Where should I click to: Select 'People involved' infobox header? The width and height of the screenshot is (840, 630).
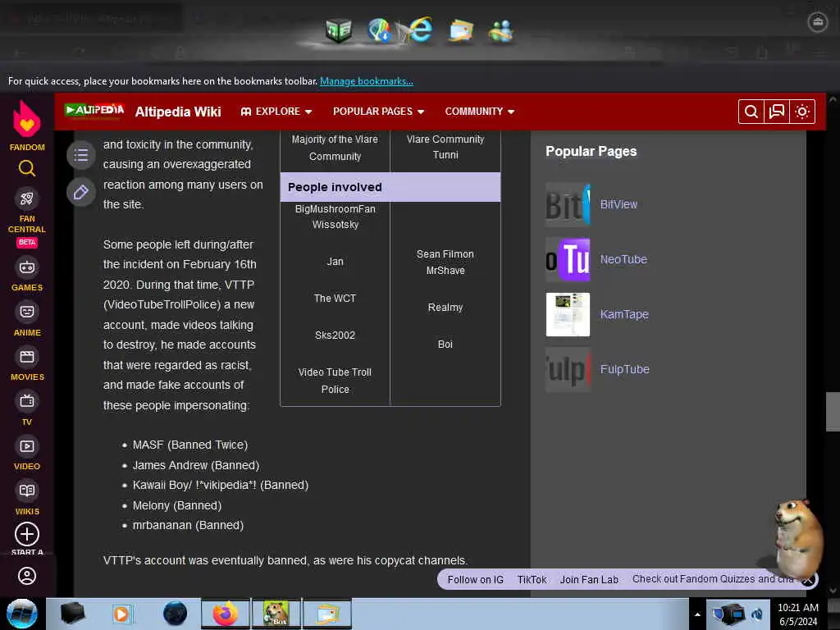[390, 187]
